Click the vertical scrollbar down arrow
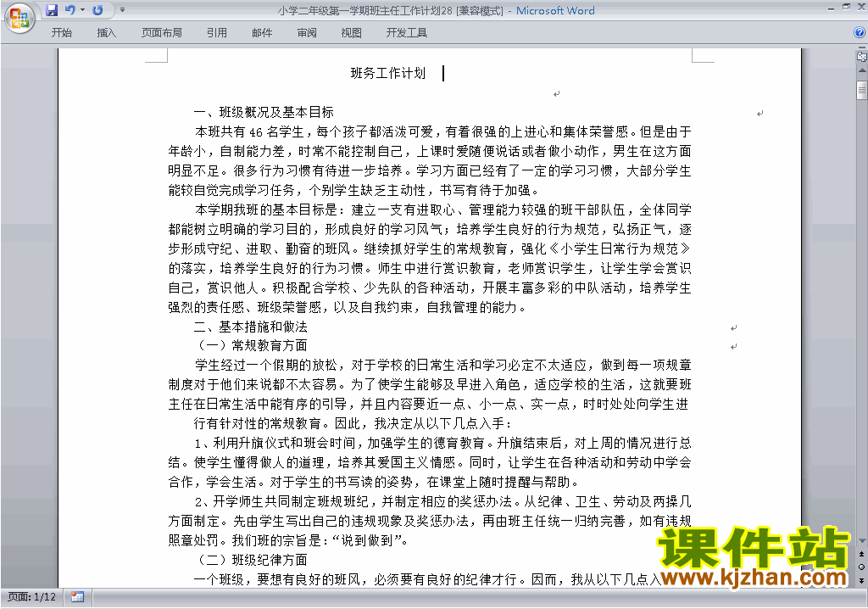 click(862, 541)
